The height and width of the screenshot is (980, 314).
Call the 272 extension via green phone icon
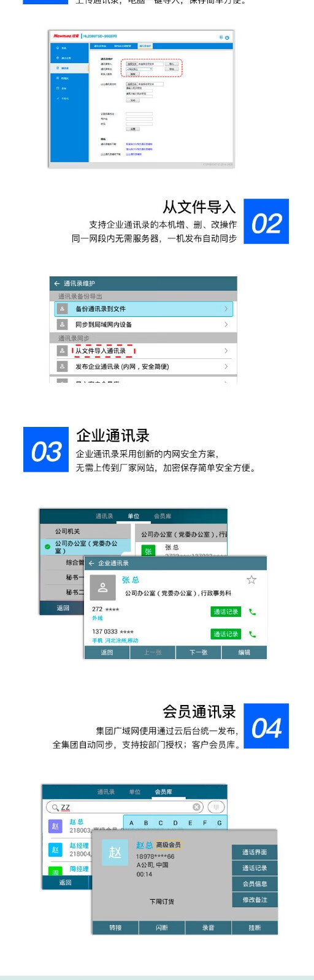tap(252, 612)
